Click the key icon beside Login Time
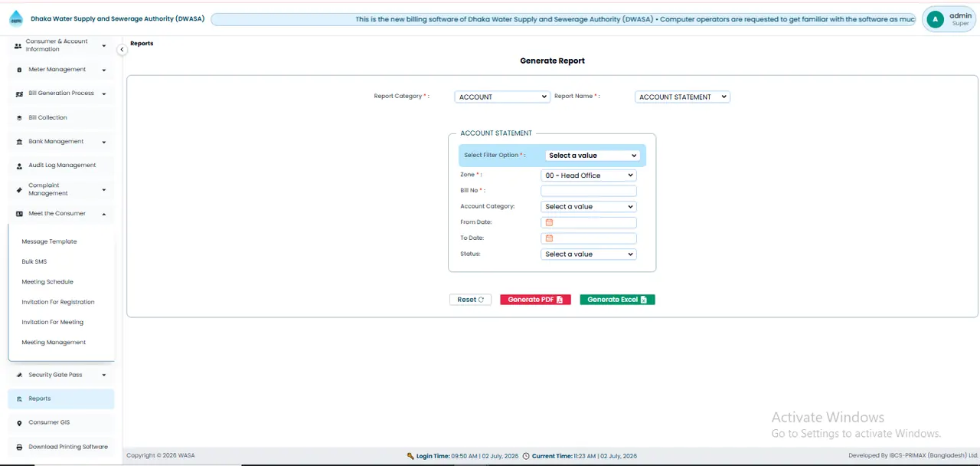 click(411, 456)
